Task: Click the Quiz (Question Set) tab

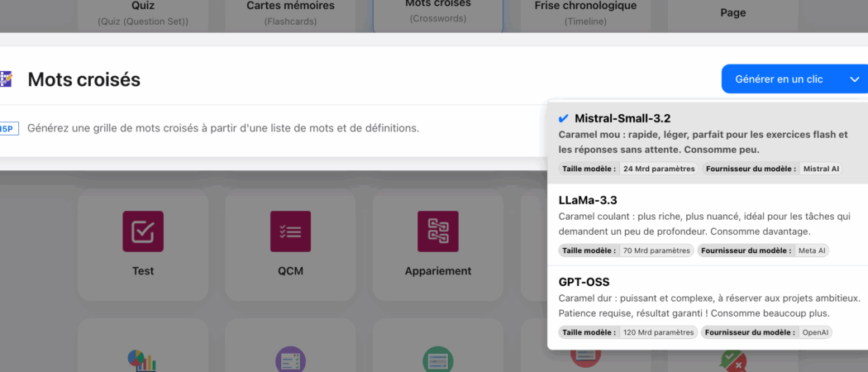Action: [x=143, y=12]
